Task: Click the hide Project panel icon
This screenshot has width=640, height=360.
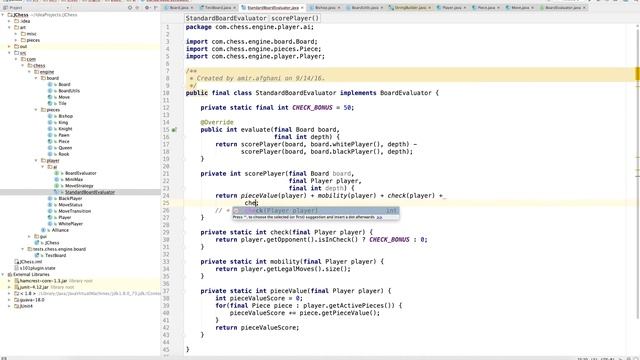Action: pos(156,8)
